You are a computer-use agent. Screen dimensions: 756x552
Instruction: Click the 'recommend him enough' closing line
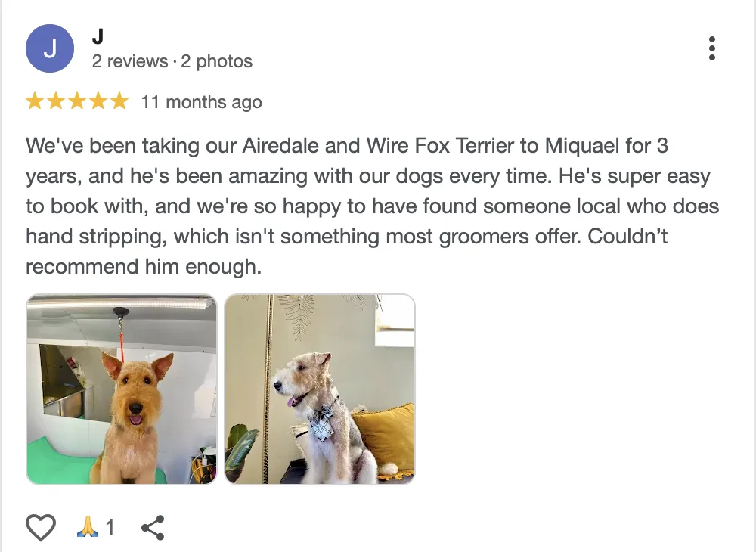[x=144, y=267]
